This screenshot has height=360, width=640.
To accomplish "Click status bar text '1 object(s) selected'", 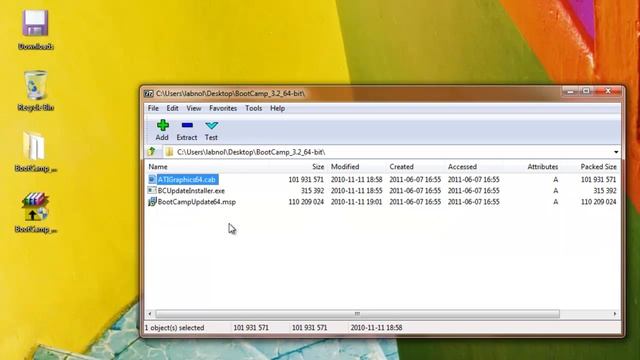I will [174, 327].
